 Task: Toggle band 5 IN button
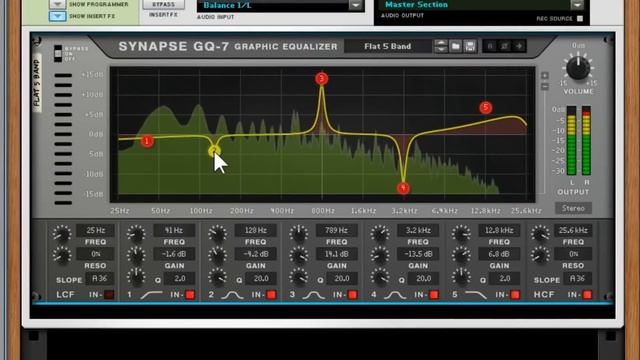[515, 294]
